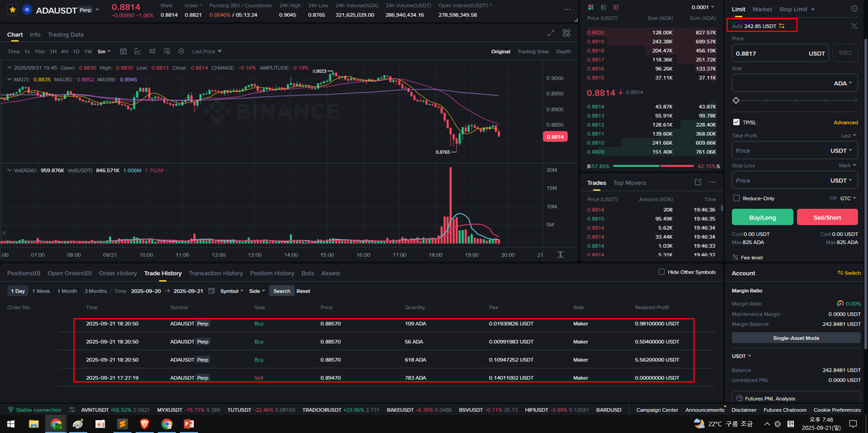868x433 pixels.
Task: Expand the ADAUSDT pair selector arrow
Action: tap(97, 10)
